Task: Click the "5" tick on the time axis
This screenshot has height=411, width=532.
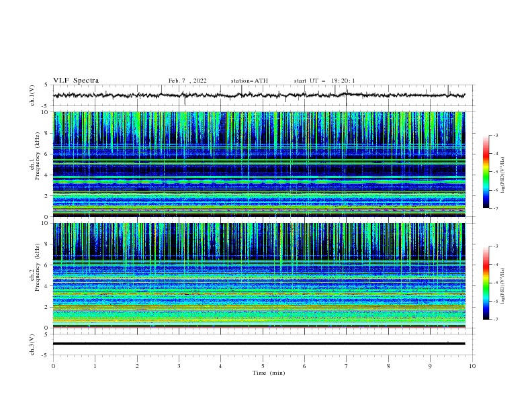Action: click(263, 366)
